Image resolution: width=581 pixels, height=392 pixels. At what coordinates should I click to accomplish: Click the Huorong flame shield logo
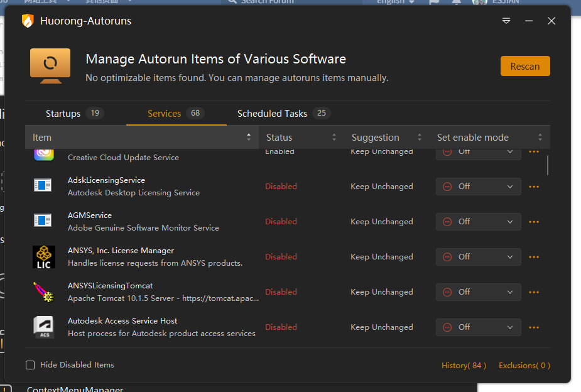coord(28,21)
